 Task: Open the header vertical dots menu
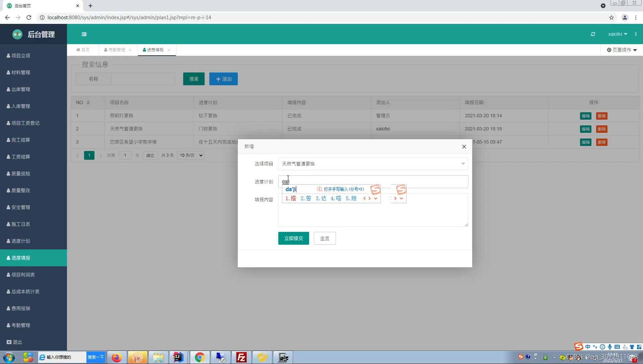[636, 34]
